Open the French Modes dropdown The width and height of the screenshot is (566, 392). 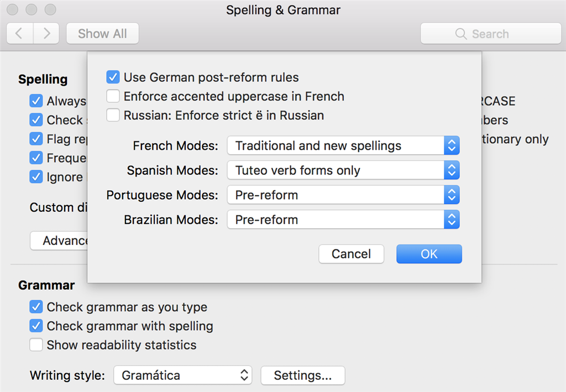[x=343, y=147]
